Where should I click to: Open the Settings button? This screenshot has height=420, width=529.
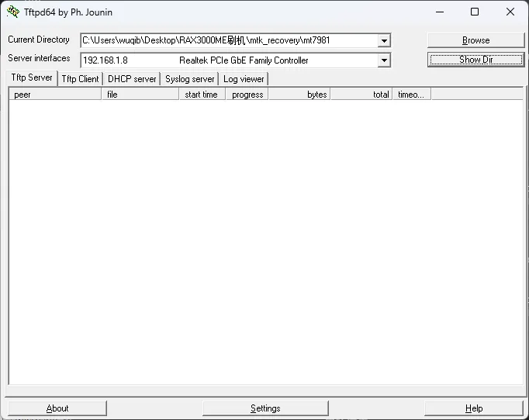[265, 408]
